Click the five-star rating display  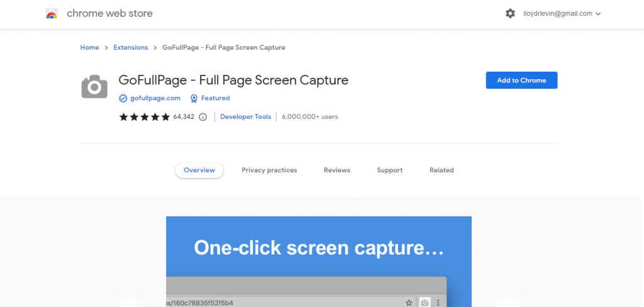pos(145,117)
